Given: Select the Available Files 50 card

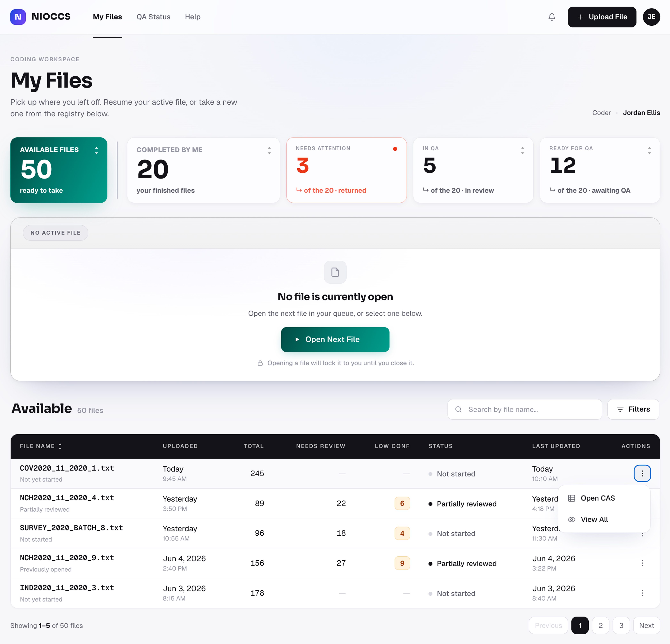Looking at the screenshot, I should 59,170.
